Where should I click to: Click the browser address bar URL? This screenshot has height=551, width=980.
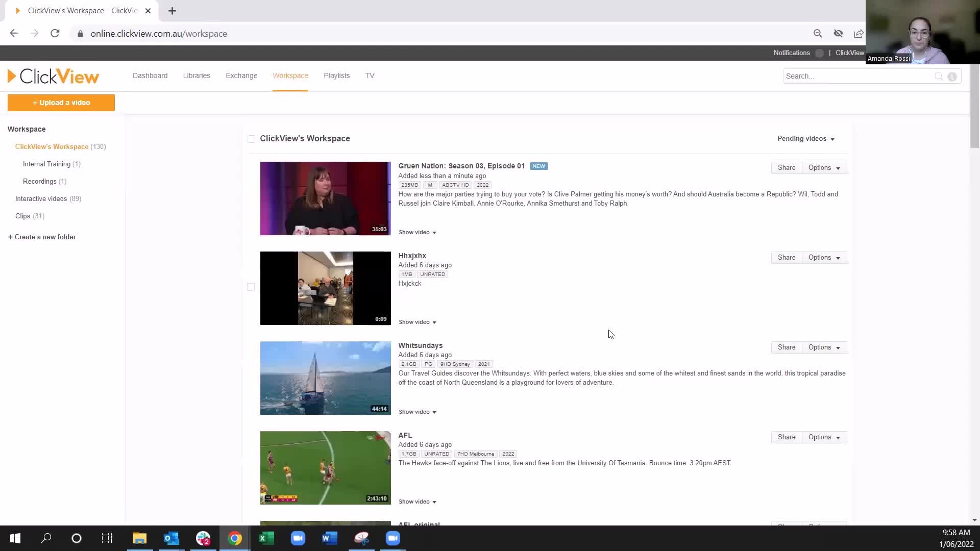(159, 34)
